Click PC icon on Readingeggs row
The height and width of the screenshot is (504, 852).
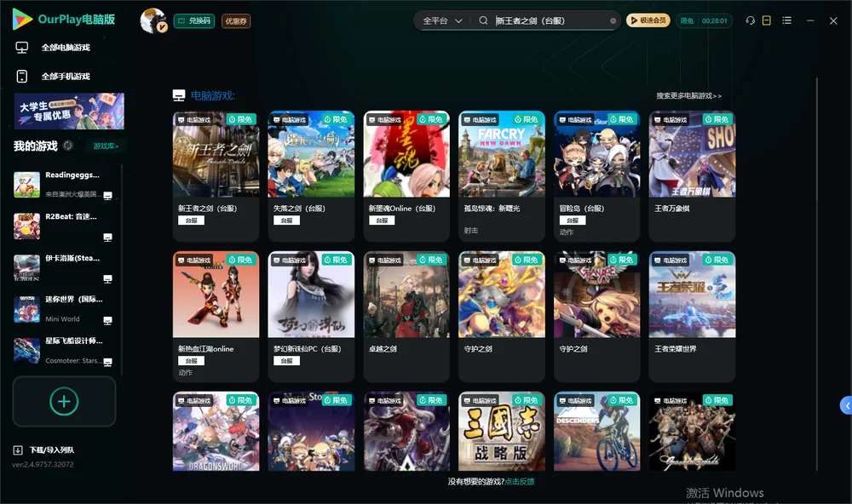[x=107, y=196]
